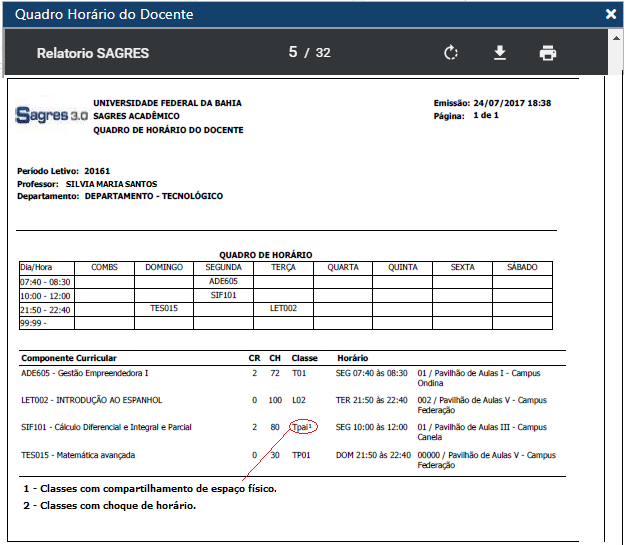627x545 pixels.
Task: Click the 07:40 - 08:30 time row label
Action: [x=46, y=282]
